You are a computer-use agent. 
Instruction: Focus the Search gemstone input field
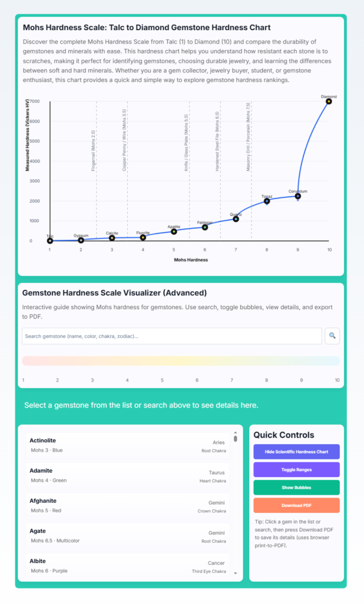(x=172, y=336)
